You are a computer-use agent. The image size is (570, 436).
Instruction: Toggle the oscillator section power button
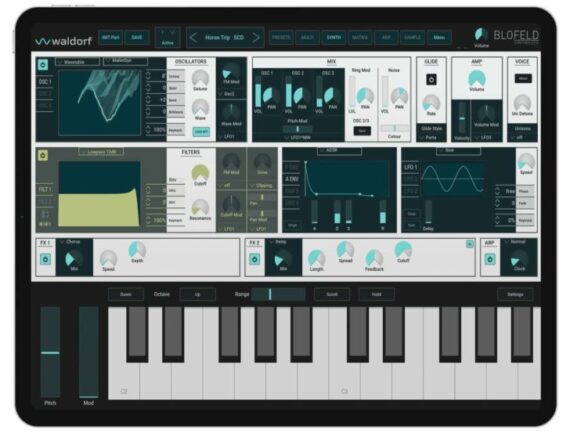tap(43, 65)
